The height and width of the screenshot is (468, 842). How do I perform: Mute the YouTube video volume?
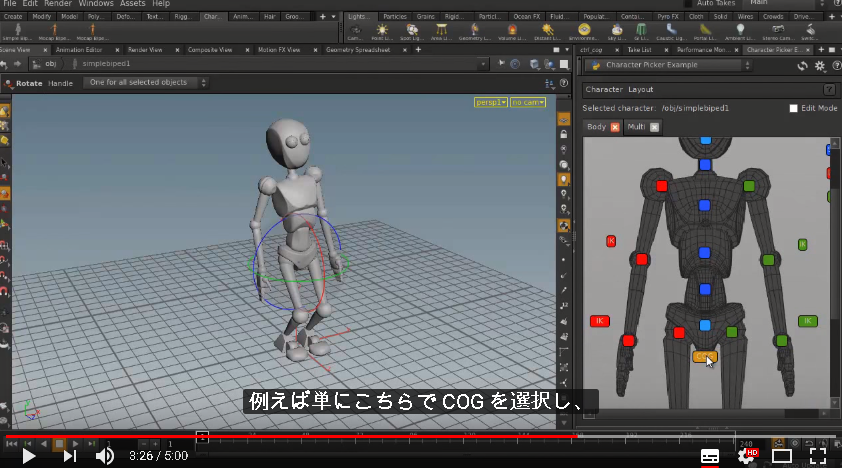coord(105,456)
